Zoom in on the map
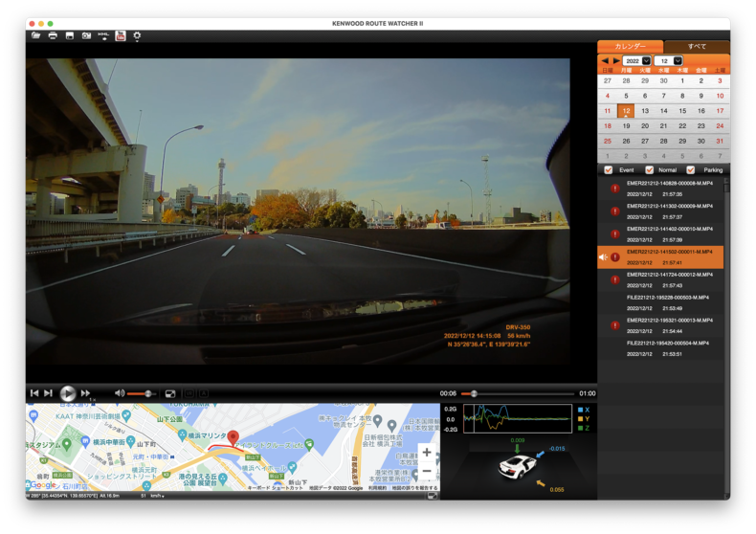Screen dimensions: 756x534 click(427, 452)
